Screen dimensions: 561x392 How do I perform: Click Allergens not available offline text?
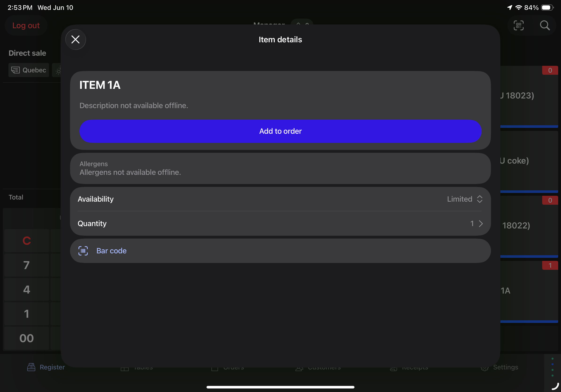tap(130, 172)
